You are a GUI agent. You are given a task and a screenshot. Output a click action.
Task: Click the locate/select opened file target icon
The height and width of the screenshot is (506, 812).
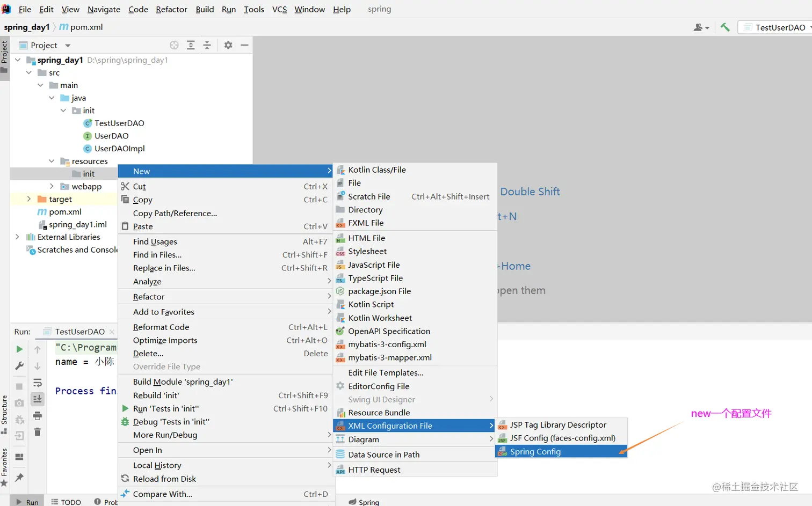174,45
